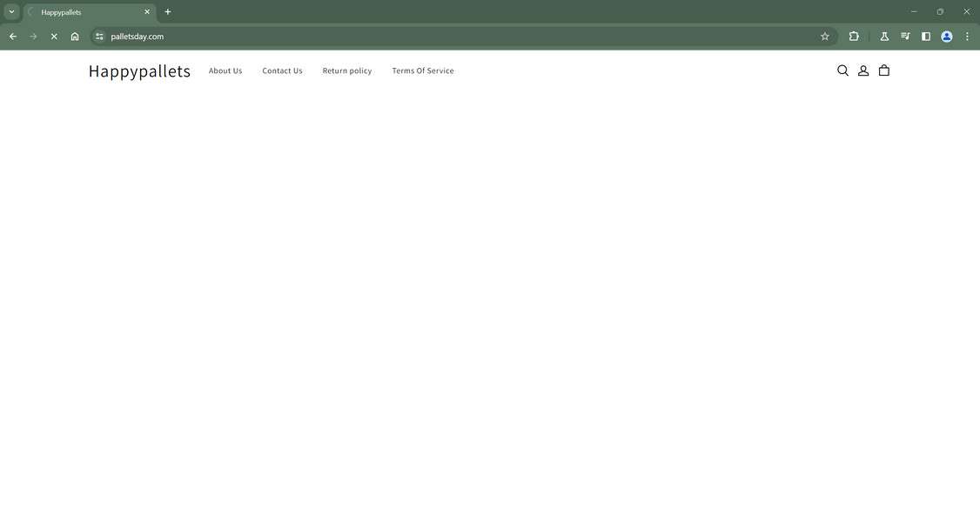Image resolution: width=980 pixels, height=524 pixels.
Task: Open the side panel icon
Action: (924, 36)
